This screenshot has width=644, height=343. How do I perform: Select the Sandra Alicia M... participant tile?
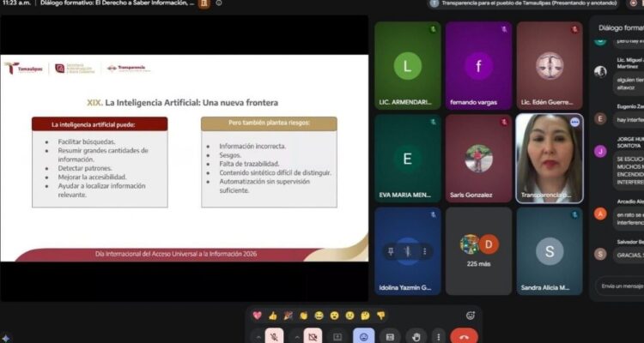pyautogui.click(x=550, y=251)
